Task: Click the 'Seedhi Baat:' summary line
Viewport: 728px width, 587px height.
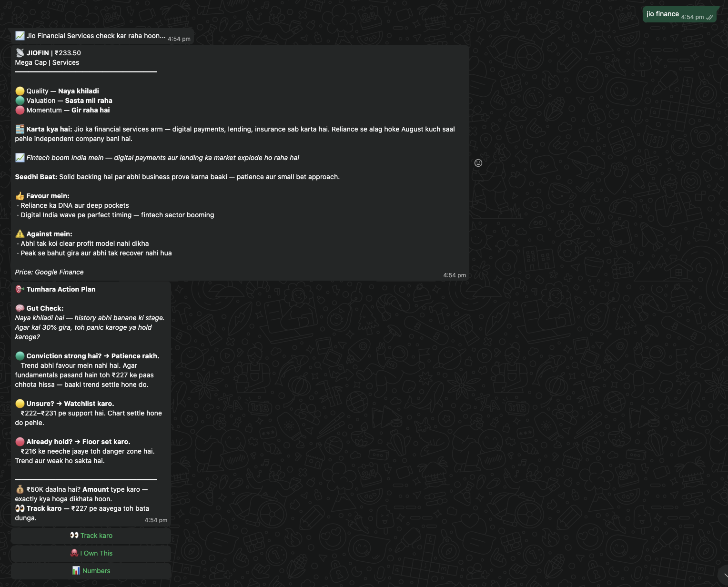Action: pyautogui.click(x=177, y=177)
